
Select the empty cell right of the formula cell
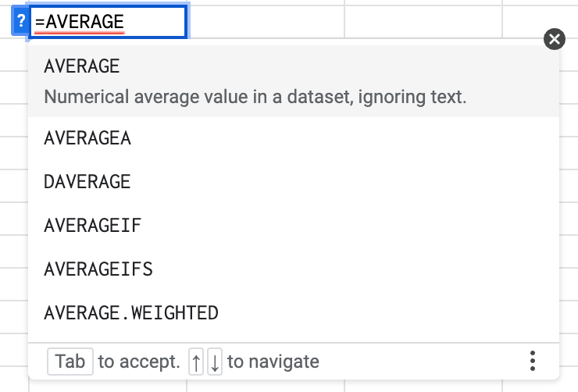coord(266,21)
